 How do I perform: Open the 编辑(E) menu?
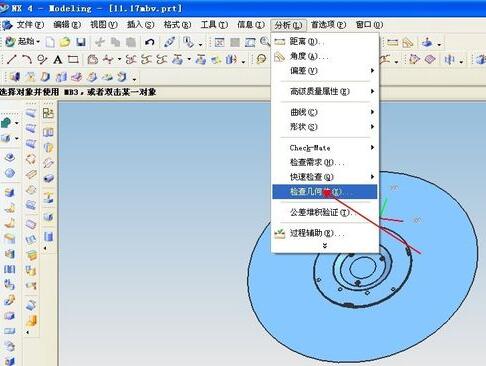click(67, 25)
